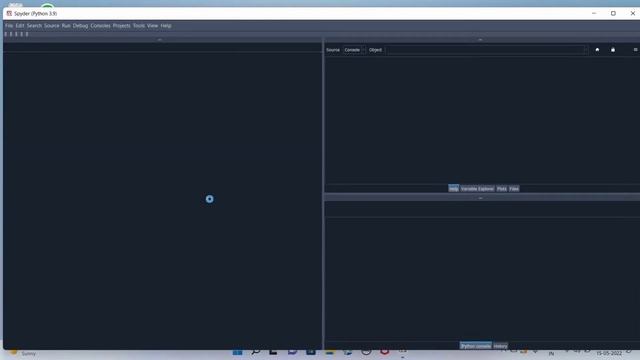Open the File menu
640x360 pixels.
9,26
